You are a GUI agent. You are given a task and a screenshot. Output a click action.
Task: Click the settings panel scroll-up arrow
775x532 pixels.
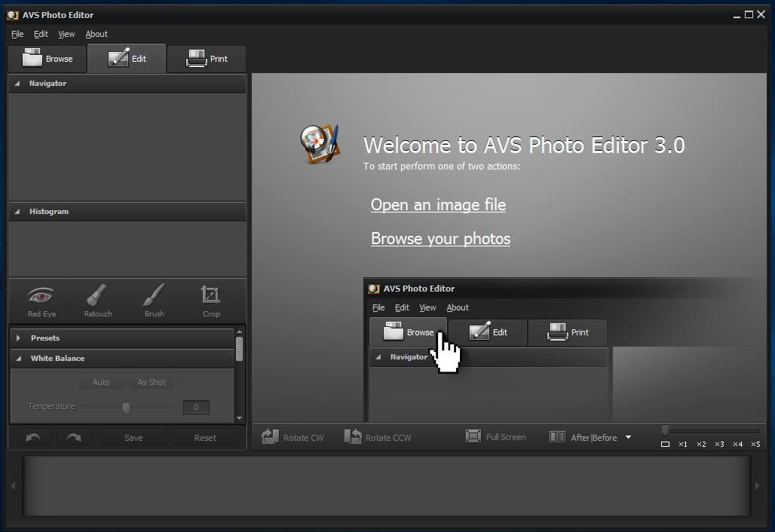tap(239, 332)
